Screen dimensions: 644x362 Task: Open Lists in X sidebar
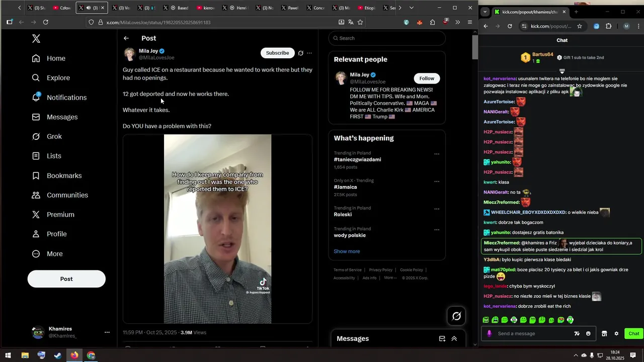coord(46,156)
